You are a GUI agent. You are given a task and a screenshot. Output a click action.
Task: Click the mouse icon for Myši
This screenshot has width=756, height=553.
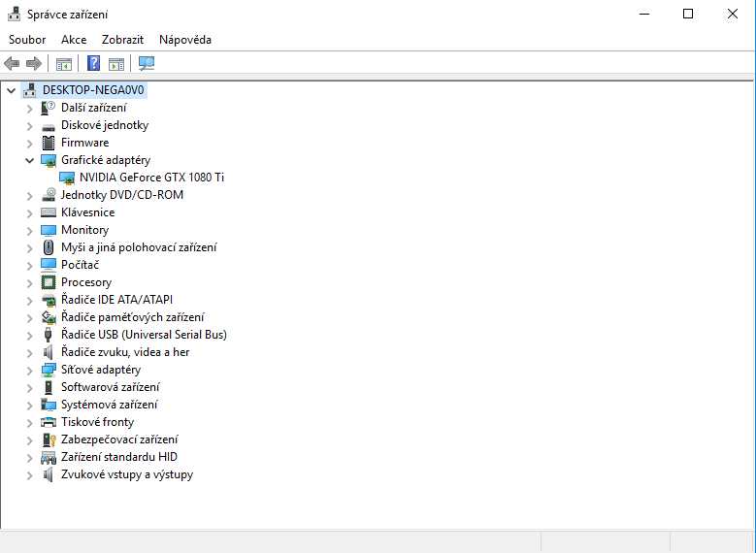pos(49,247)
